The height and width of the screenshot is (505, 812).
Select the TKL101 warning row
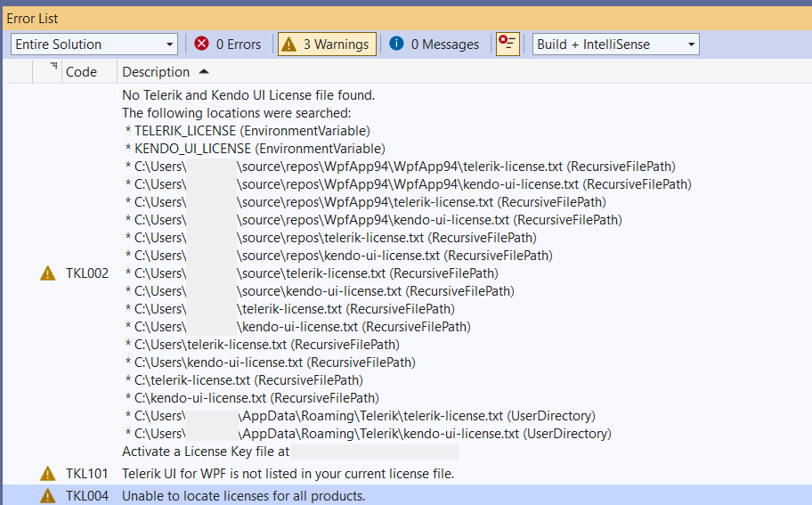point(407,474)
